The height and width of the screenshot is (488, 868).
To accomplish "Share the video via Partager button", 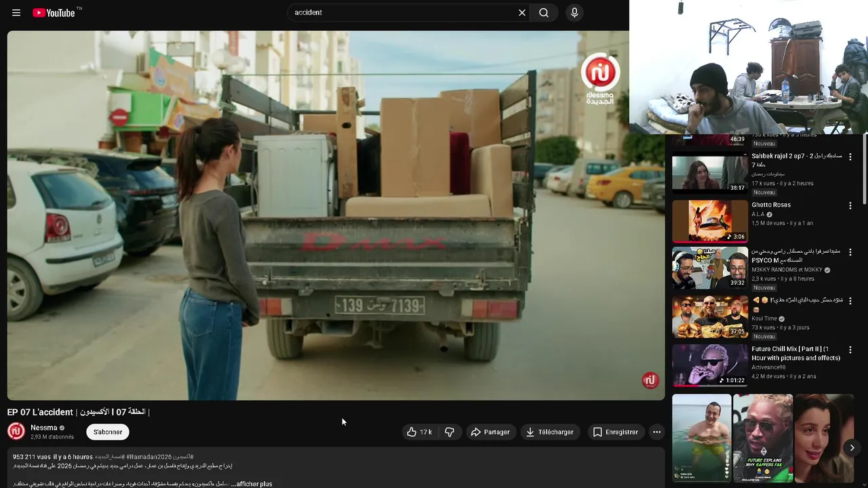I will 490,432.
